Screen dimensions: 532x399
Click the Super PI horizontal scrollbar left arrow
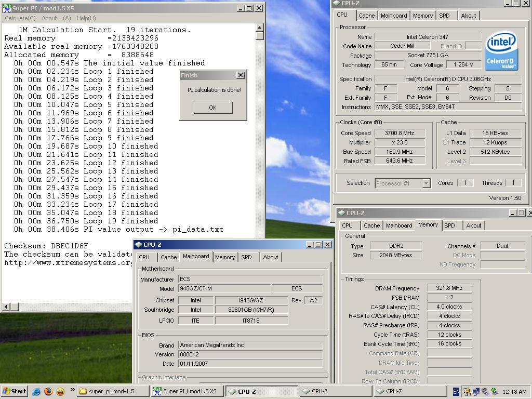tap(6, 307)
